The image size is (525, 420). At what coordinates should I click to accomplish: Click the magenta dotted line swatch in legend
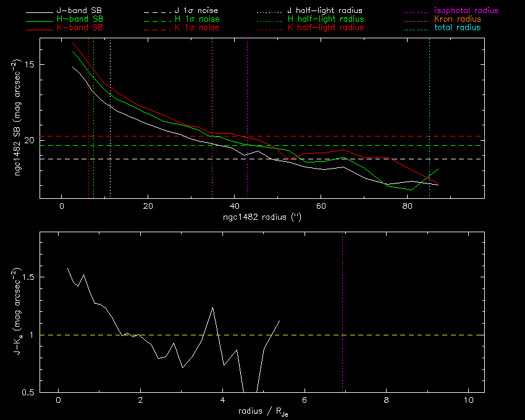click(416, 11)
